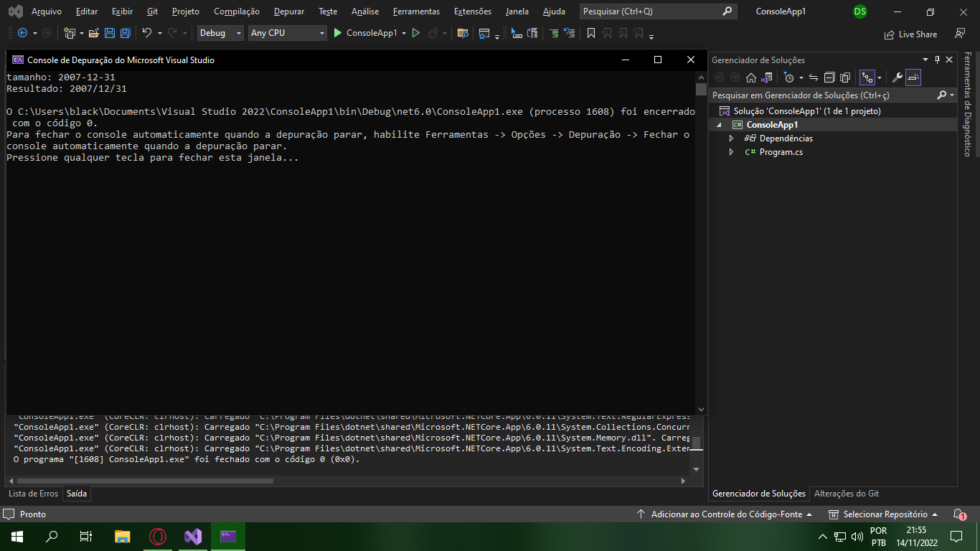
Task: Click the Windows taskbar search icon
Action: (52, 536)
